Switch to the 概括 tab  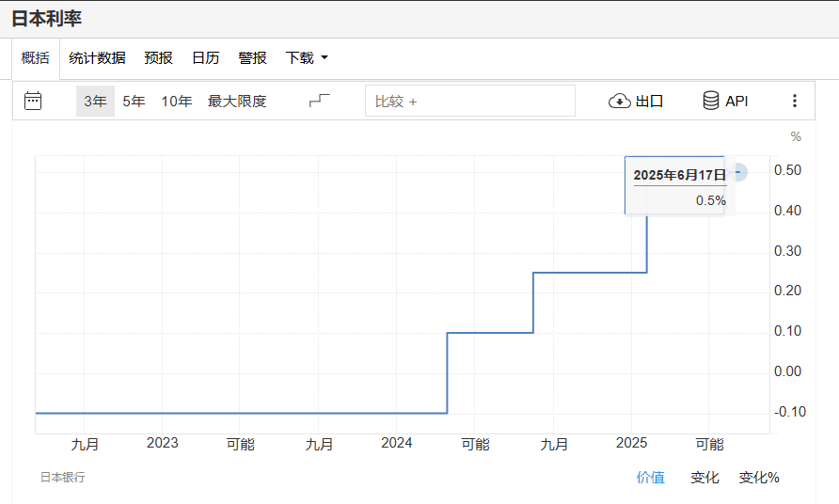[36, 57]
